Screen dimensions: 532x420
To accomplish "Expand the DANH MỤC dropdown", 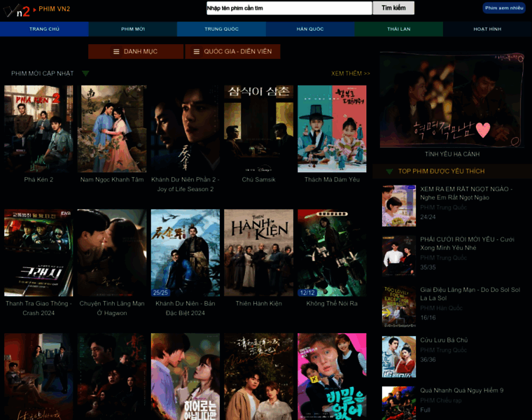I will [136, 52].
